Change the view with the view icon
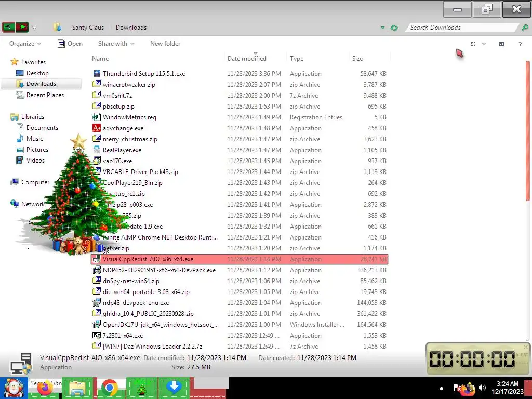This screenshot has height=399, width=532. pyautogui.click(x=473, y=44)
